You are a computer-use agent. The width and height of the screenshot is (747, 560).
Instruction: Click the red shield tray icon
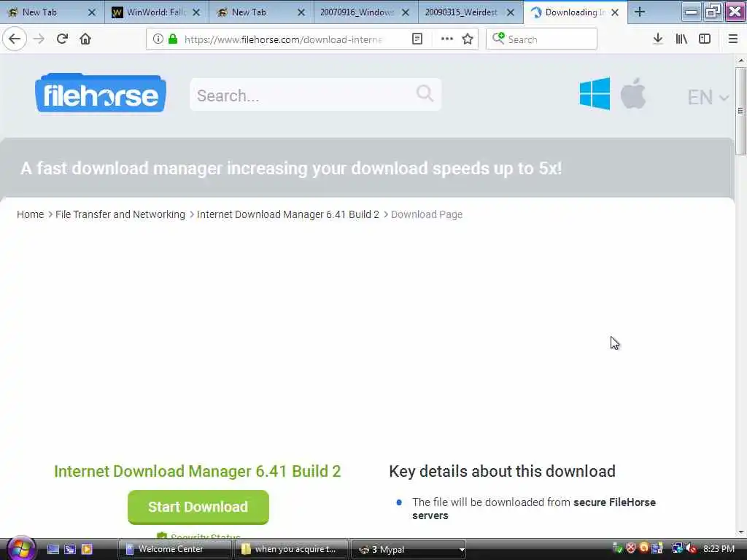pos(631,548)
